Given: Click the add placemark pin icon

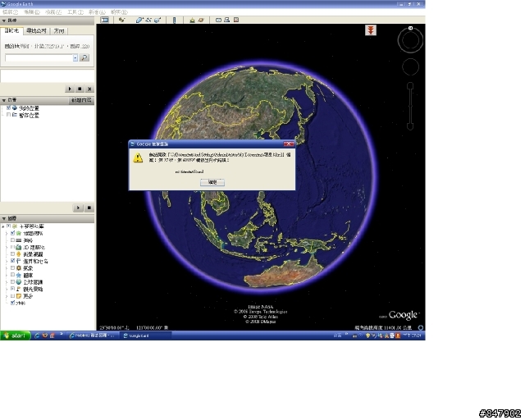Looking at the screenshot, I should click(x=121, y=20).
